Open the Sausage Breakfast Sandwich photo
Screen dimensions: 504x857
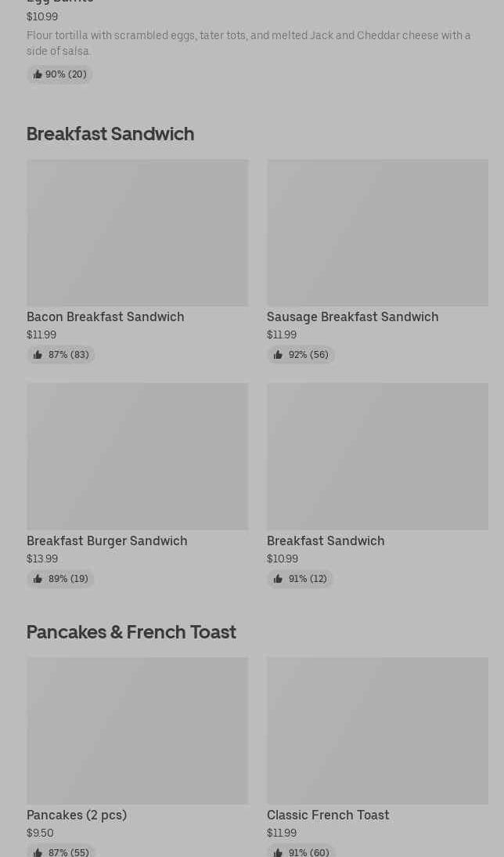pos(377,233)
